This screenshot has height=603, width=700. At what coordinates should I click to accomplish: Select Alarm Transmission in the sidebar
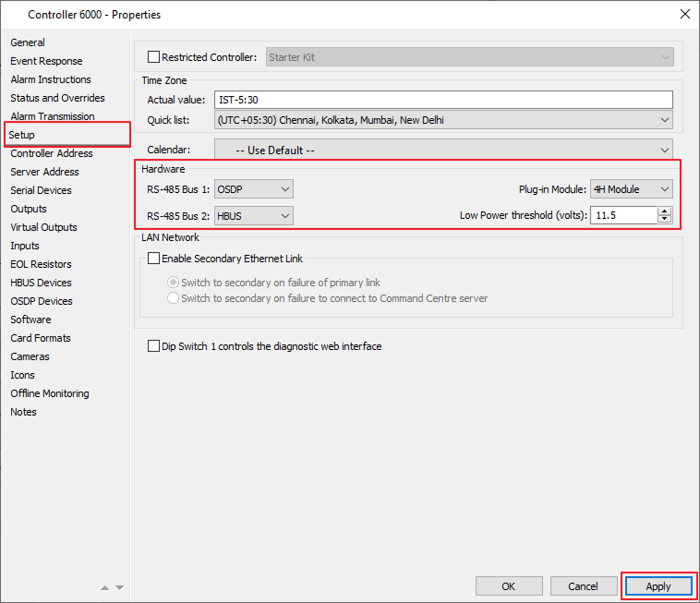[53, 116]
